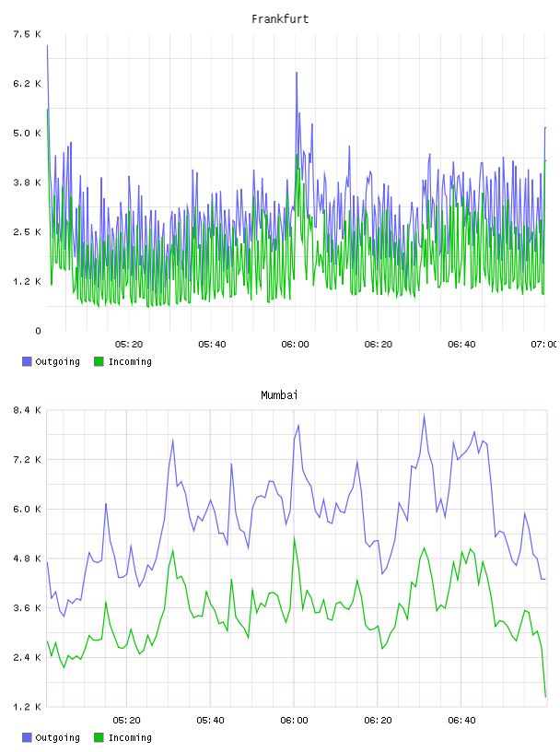Click 6.0 K axis label on Mumbai chart
Image resolution: width=560 pixels, height=752 pixels.
click(x=27, y=509)
